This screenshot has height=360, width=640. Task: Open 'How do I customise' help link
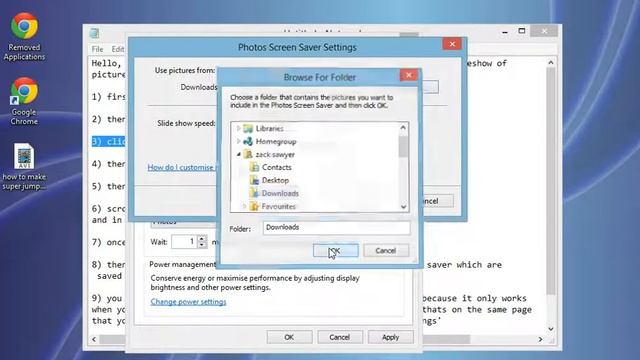click(x=182, y=167)
